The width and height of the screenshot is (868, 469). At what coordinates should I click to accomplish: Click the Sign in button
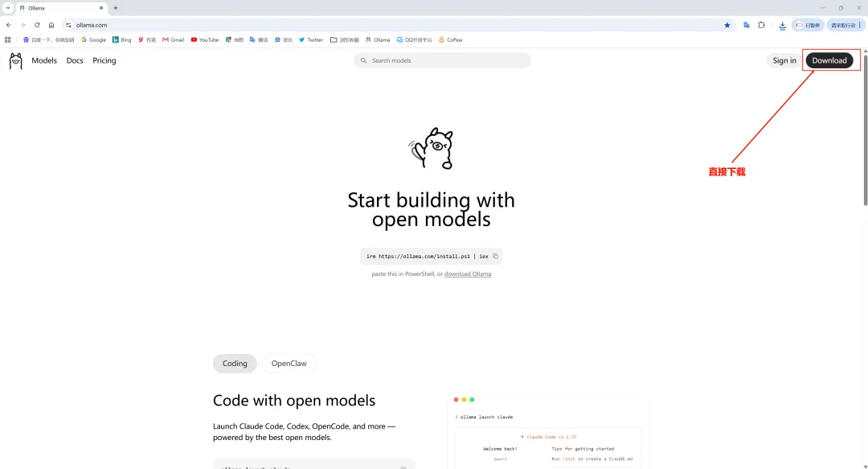(784, 60)
